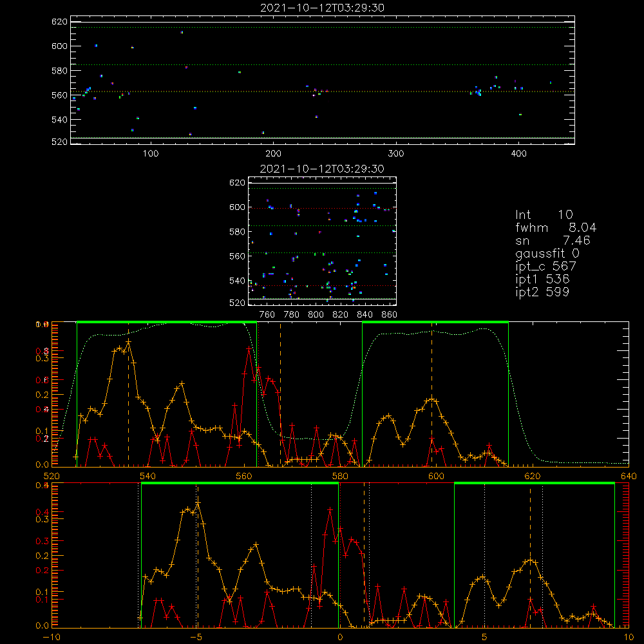The image size is (644, 644).
Task: Click the middle plot title 2021-10-12T03:29:30
Action: point(323,169)
